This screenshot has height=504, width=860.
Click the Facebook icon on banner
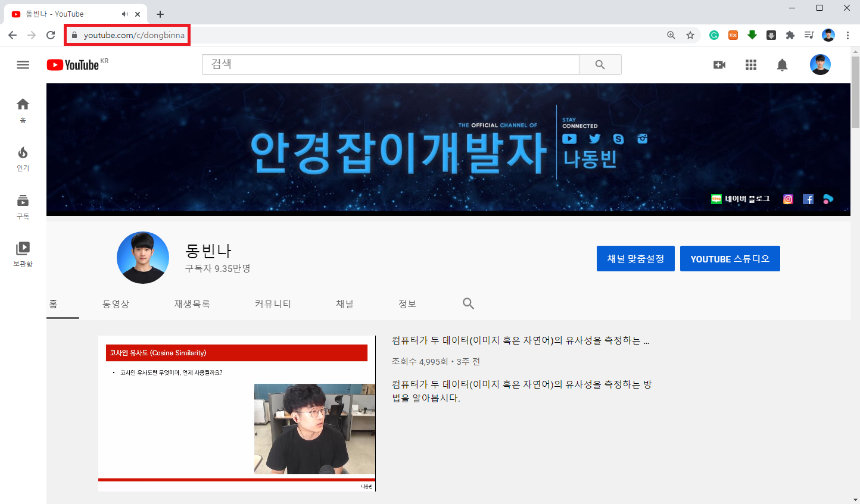(808, 199)
